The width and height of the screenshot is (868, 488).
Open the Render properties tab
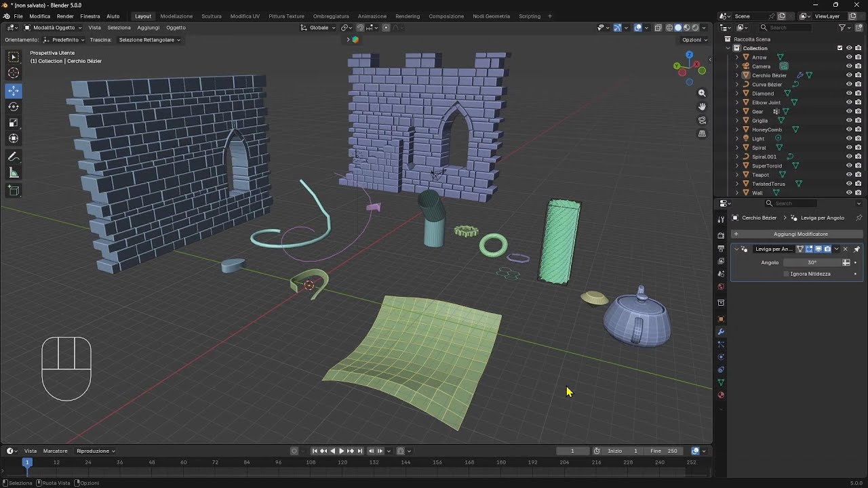coord(721,235)
